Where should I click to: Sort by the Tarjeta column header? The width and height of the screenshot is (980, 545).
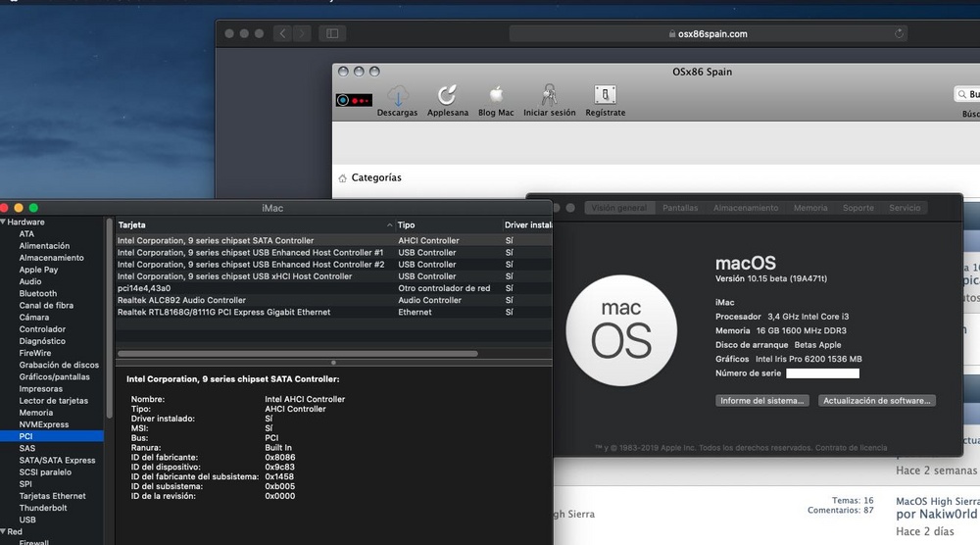255,225
